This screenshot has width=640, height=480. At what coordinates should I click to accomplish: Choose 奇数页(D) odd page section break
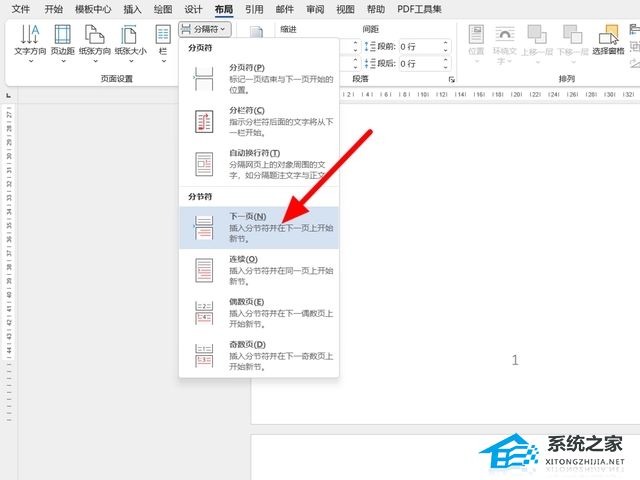259,356
